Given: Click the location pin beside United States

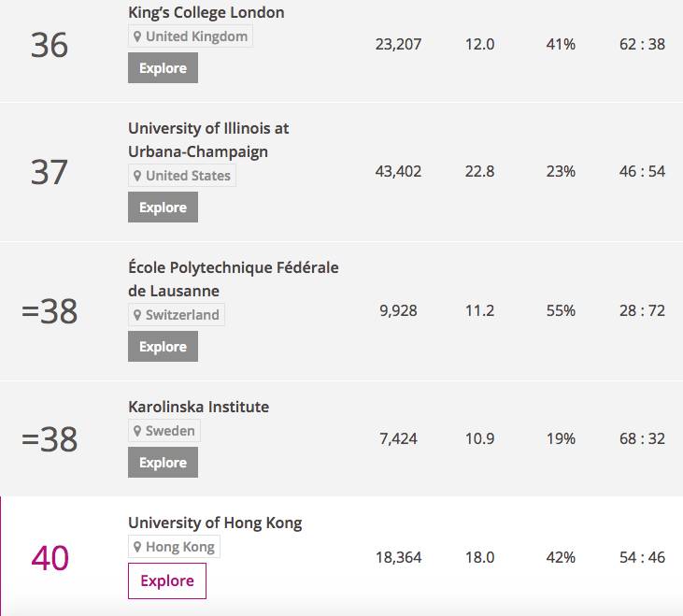Looking at the screenshot, I should pyautogui.click(x=137, y=176).
